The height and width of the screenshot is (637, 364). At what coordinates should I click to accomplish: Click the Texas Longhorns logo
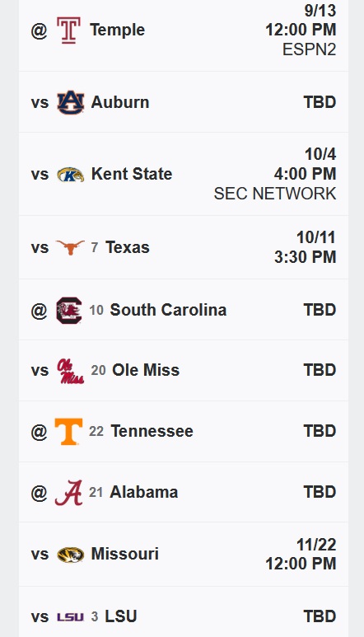point(70,247)
